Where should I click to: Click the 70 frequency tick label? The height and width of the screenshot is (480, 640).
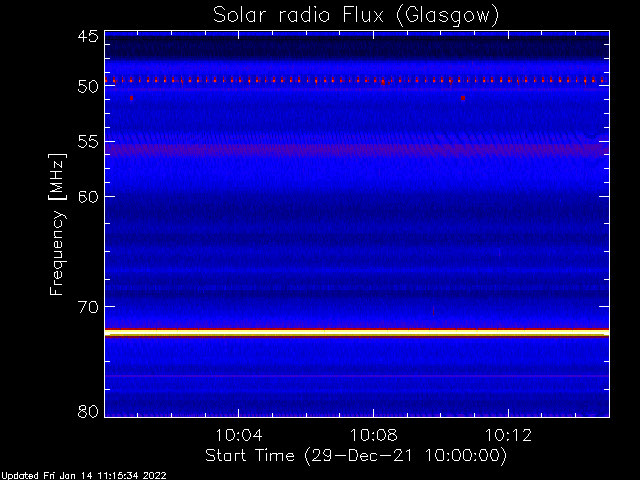tap(88, 307)
